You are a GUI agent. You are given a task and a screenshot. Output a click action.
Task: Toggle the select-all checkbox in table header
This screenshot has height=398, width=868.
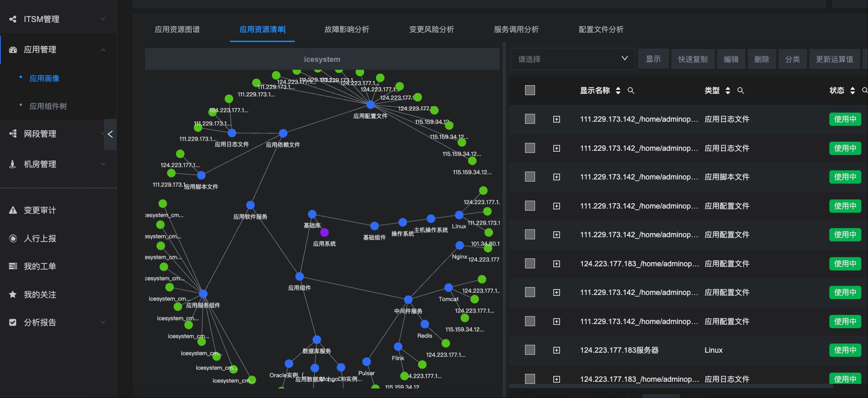click(x=530, y=91)
